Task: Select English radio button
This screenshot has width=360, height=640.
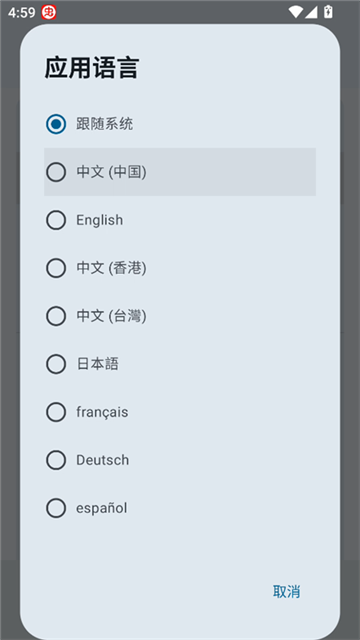Action: [x=56, y=220]
